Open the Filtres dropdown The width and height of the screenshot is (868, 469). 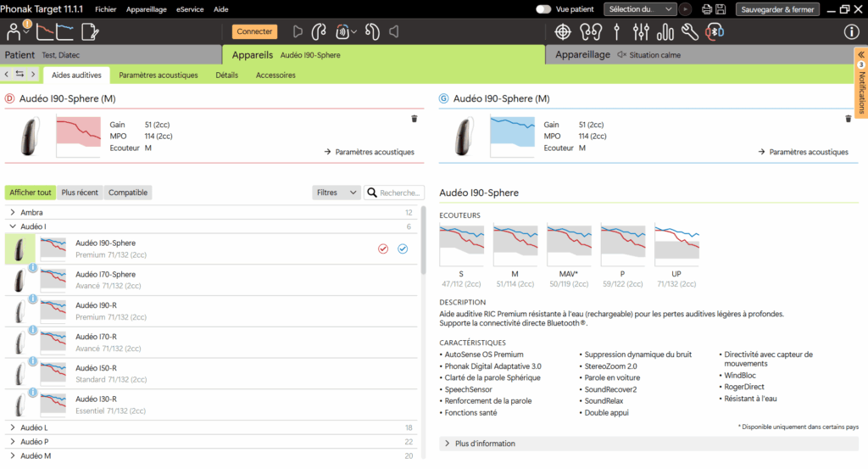tap(337, 193)
